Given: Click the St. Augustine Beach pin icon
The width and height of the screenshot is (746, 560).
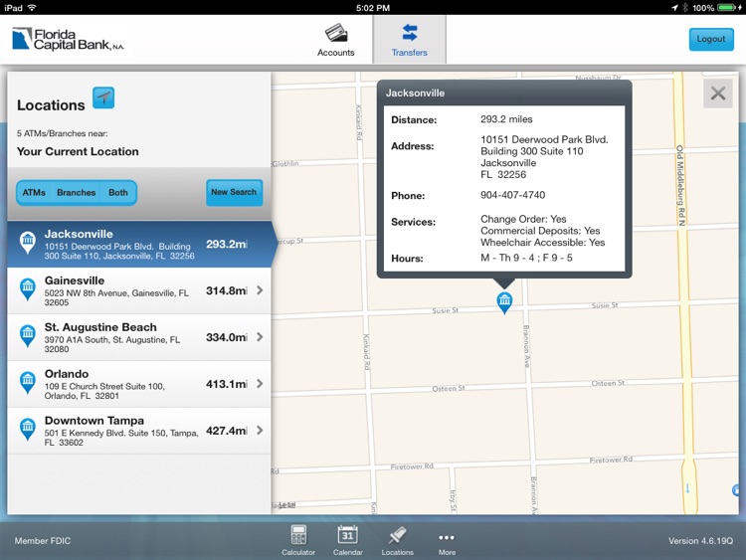Looking at the screenshot, I should tap(28, 335).
